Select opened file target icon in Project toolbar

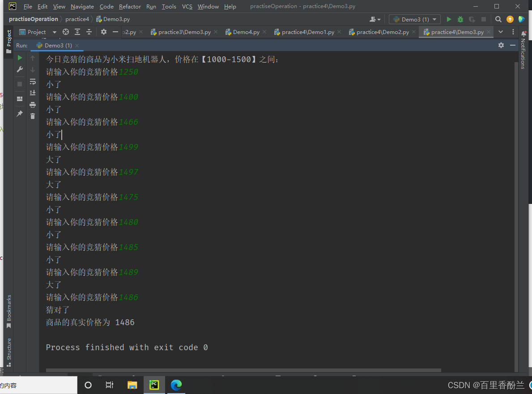click(x=66, y=32)
